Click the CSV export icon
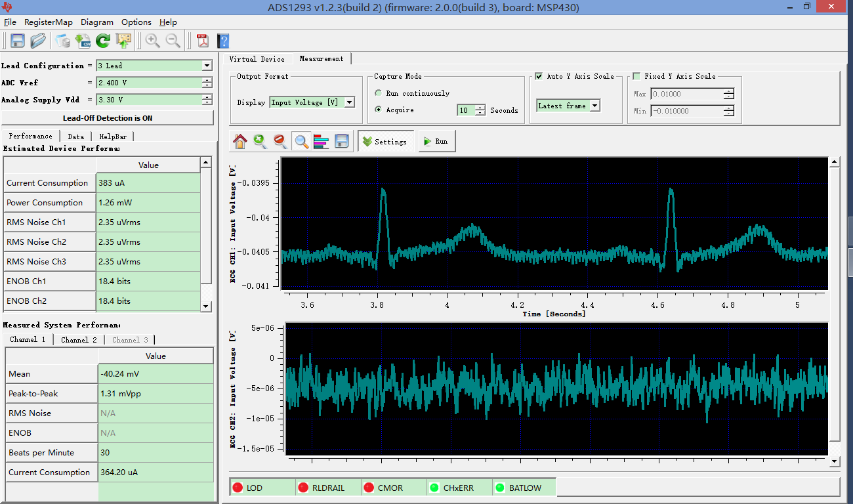Image resolution: width=853 pixels, height=504 pixels. pyautogui.click(x=83, y=41)
